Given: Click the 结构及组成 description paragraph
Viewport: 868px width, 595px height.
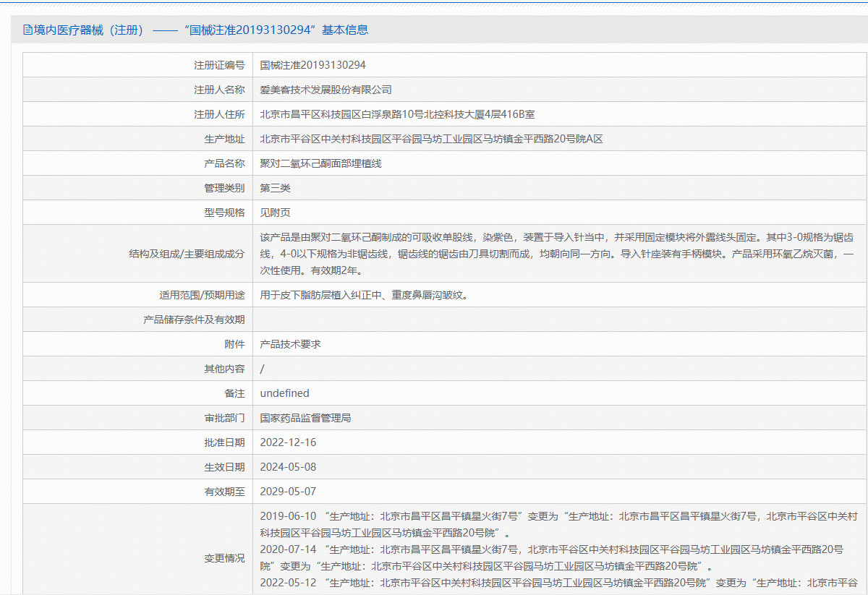Looking at the screenshot, I should coord(556,254).
